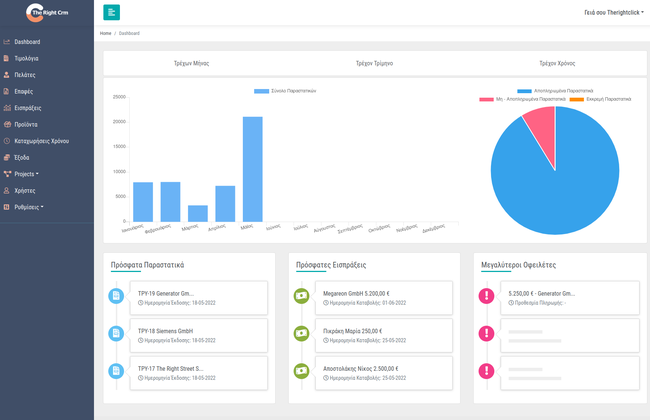The height and width of the screenshot is (420, 650).
Task: Click the Μάρτιος bar in the chart
Action: [x=198, y=214]
